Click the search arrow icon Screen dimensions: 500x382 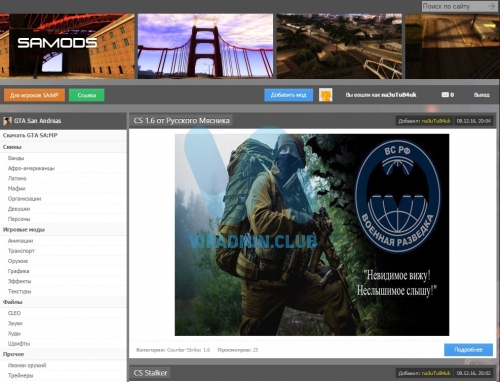(491, 6)
